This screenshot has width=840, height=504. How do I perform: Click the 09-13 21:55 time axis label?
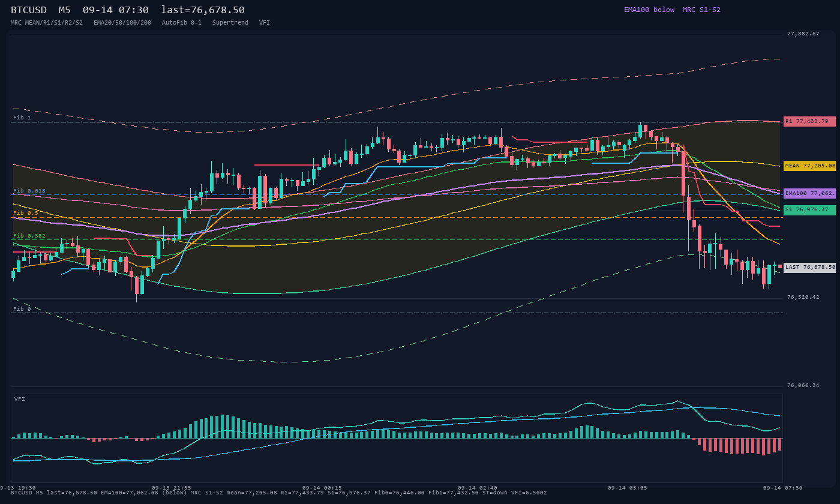[x=172, y=488]
